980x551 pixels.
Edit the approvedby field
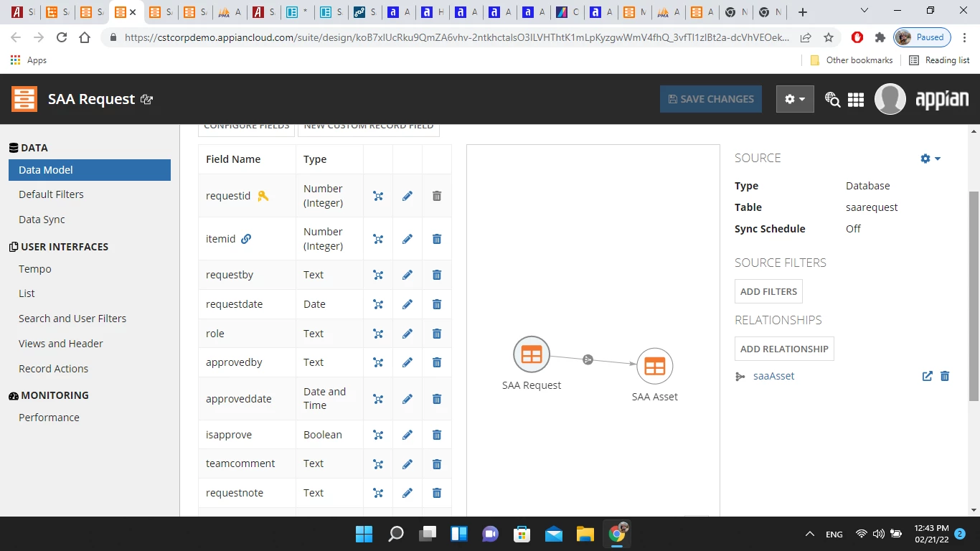point(407,362)
